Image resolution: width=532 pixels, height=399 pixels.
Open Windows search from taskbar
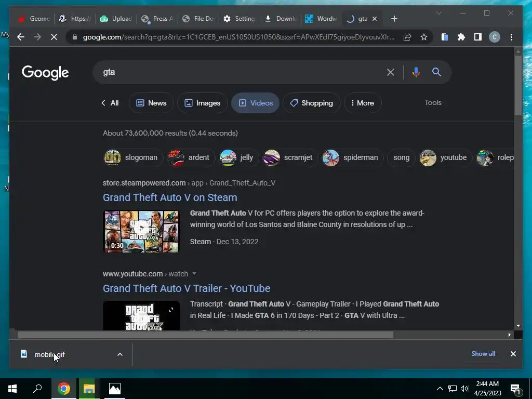pyautogui.click(x=37, y=389)
